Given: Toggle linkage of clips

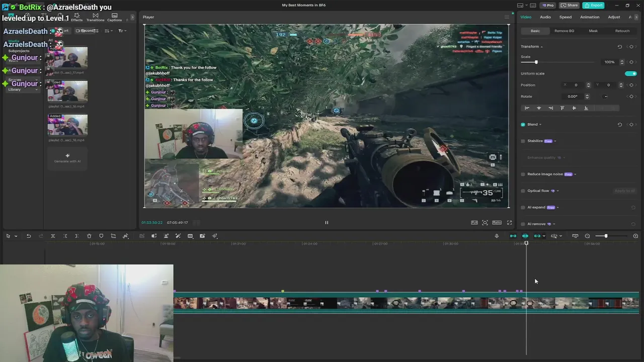Looking at the screenshot, I should coord(537,236).
